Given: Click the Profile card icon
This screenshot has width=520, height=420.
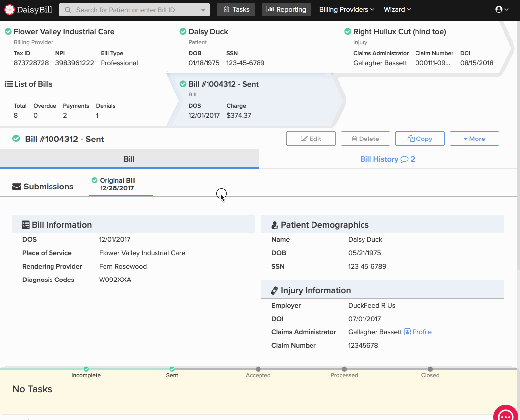Looking at the screenshot, I should click(407, 332).
